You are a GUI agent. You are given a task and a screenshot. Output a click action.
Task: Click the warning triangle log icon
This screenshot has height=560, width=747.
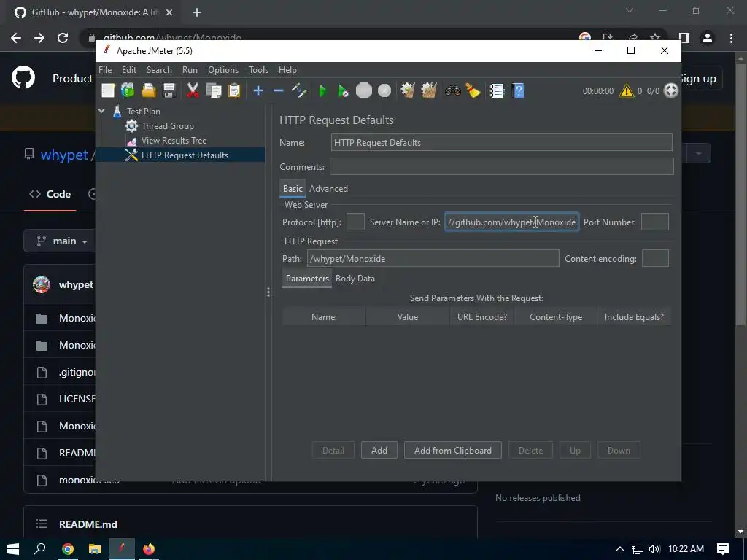coord(627,90)
